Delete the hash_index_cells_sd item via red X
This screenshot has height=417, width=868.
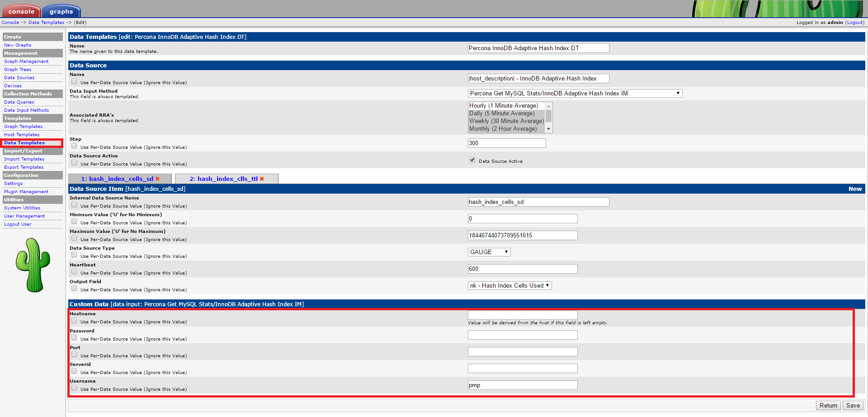point(157,179)
